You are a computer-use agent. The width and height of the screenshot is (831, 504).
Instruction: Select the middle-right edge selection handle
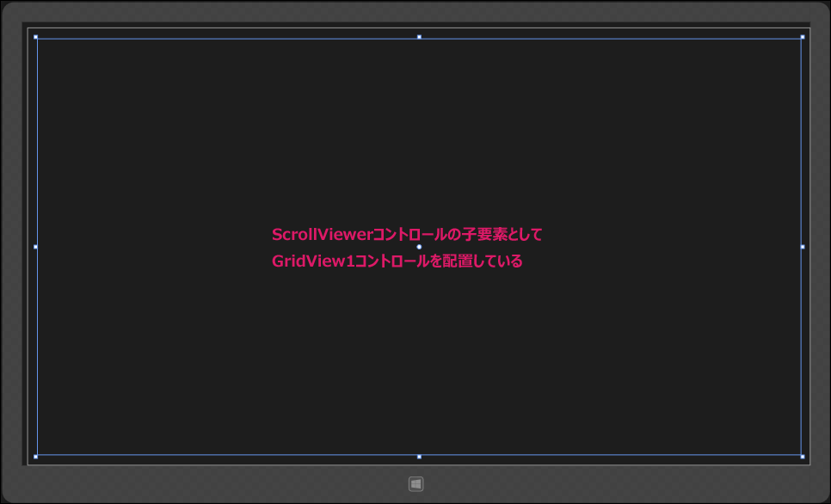click(x=803, y=247)
